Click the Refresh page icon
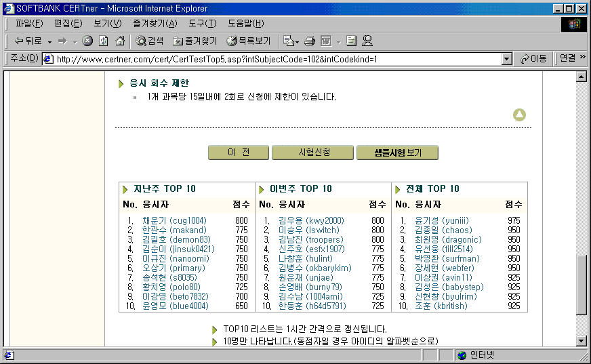The width and height of the screenshot is (591, 364). [x=103, y=41]
